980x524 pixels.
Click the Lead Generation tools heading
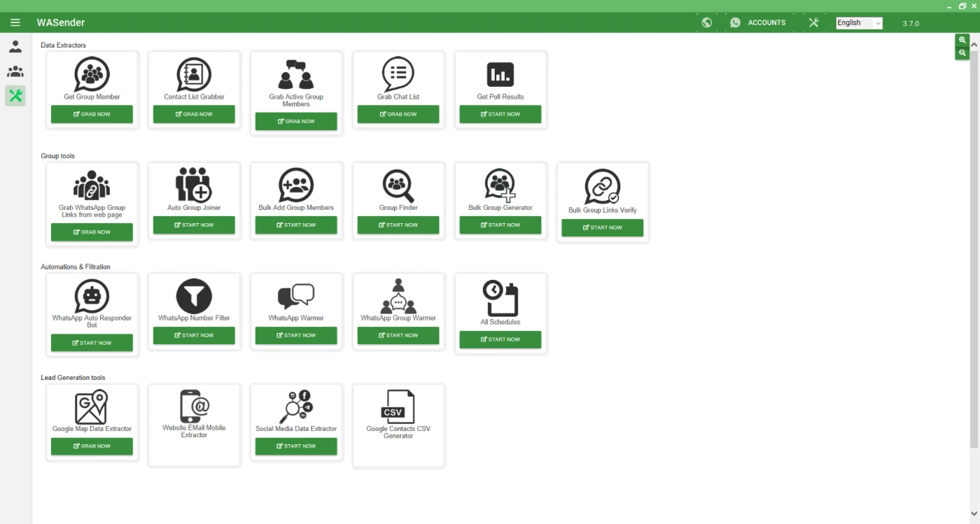click(73, 378)
